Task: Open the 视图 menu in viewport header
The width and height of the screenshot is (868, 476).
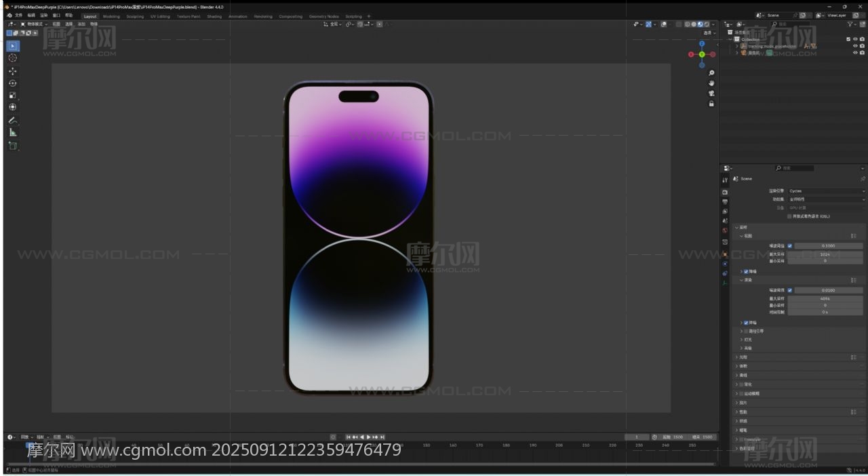Action: 56,24
